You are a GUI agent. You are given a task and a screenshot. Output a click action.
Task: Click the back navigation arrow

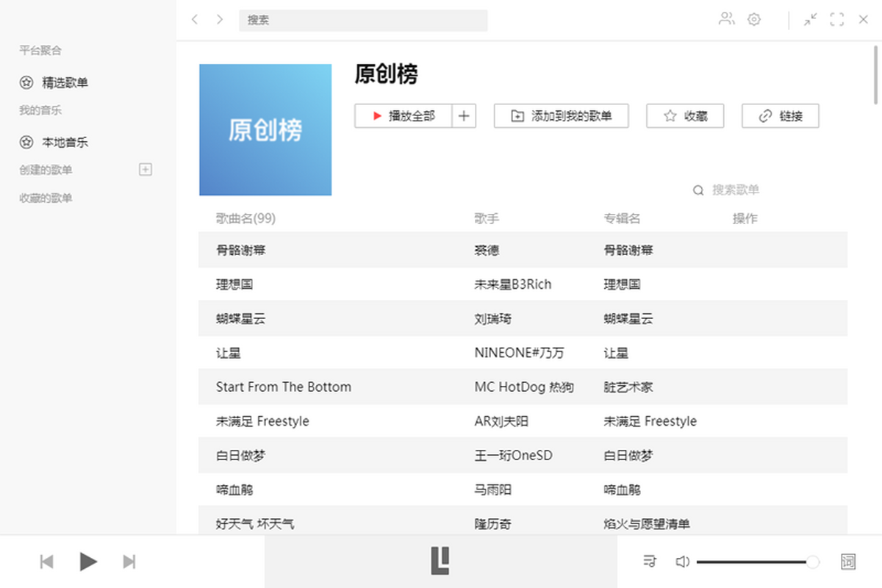(195, 20)
